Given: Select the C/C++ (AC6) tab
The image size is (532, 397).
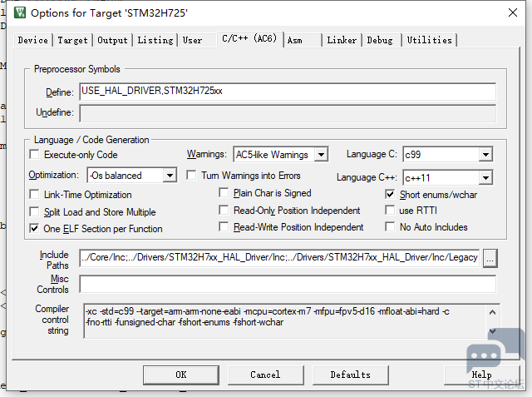Looking at the screenshot, I should click(249, 38).
